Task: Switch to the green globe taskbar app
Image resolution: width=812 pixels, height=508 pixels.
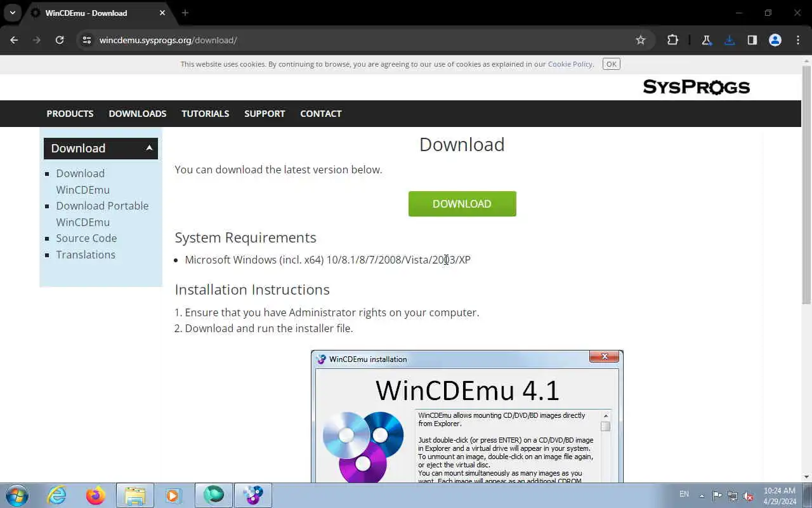Action: coord(214,495)
